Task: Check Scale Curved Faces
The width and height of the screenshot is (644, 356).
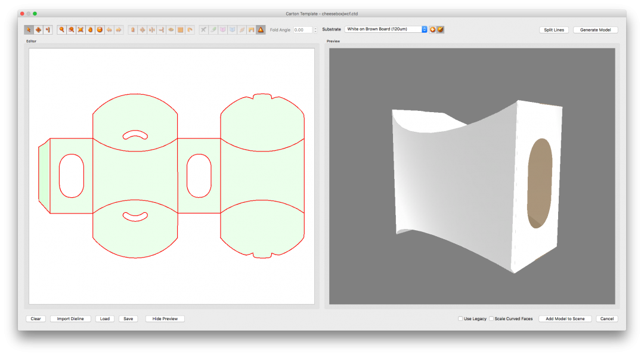Action: coord(491,318)
